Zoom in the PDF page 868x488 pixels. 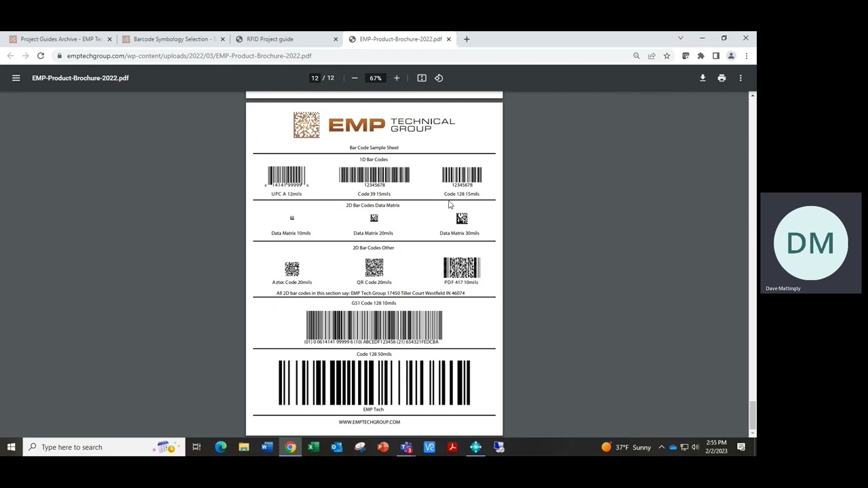pyautogui.click(x=397, y=78)
